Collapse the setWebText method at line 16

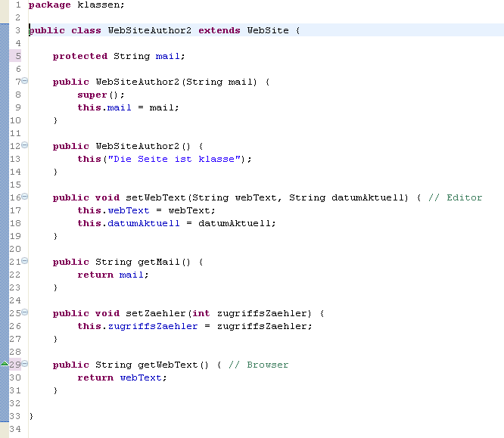[25, 197]
